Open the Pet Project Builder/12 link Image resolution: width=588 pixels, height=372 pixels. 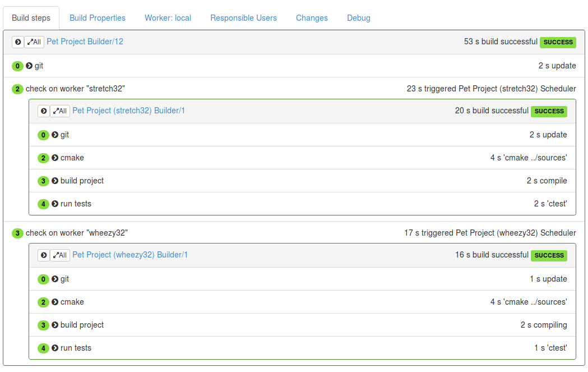pyautogui.click(x=85, y=42)
